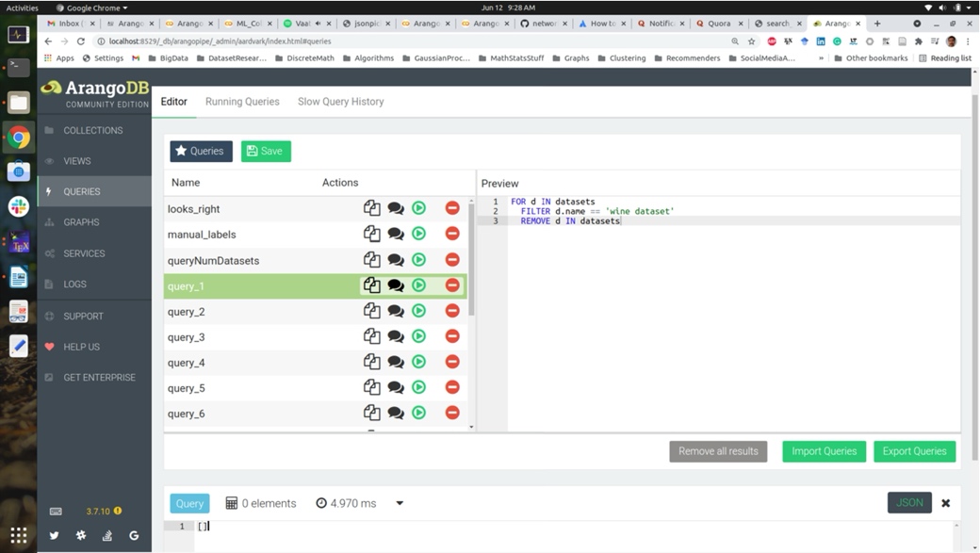Click the Query result label button
Screen dimensions: 980x553
[190, 504]
